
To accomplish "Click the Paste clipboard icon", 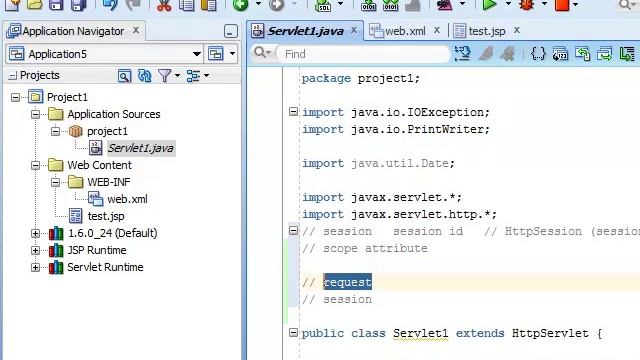I will (209, 5).
